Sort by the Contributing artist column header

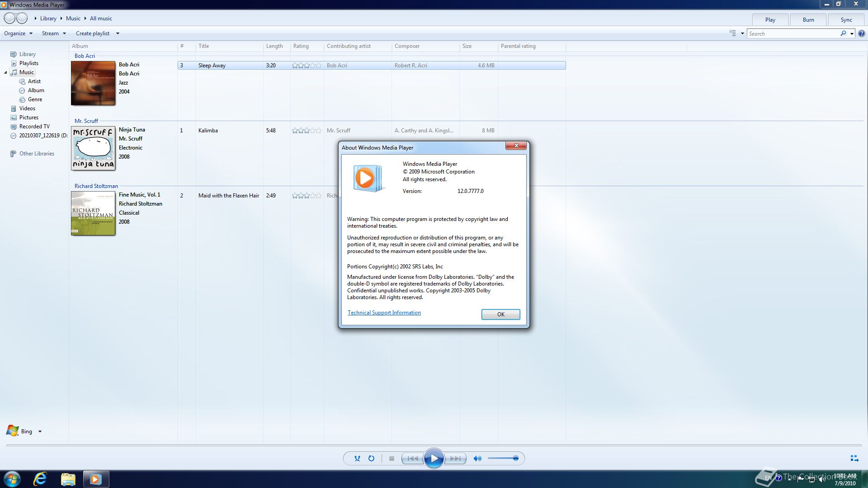coord(358,46)
